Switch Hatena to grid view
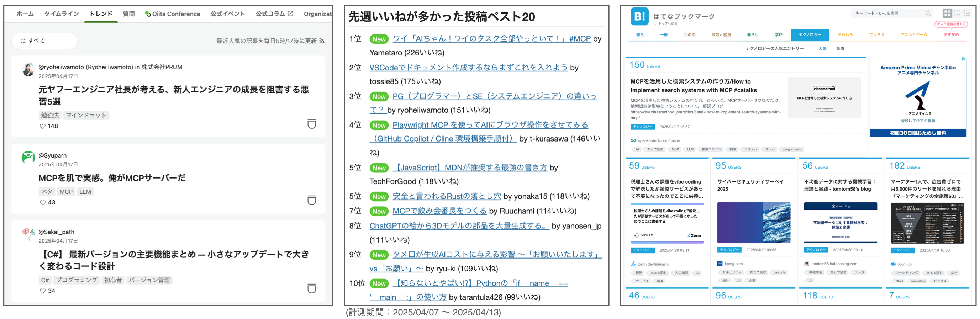 [x=947, y=13]
